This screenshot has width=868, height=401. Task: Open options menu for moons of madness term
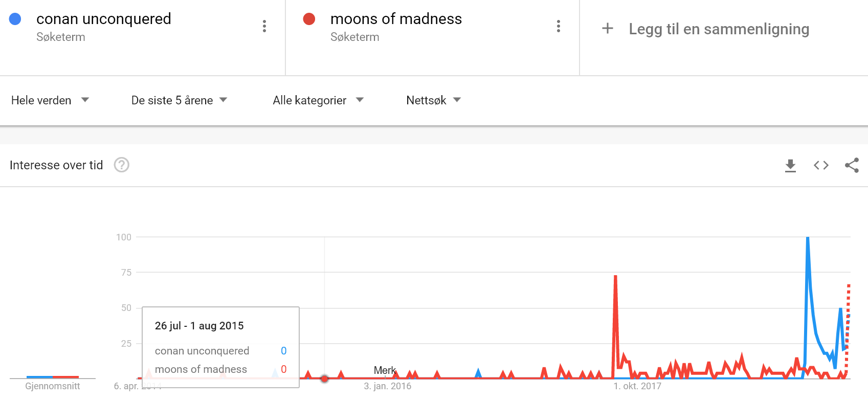pyautogui.click(x=559, y=26)
